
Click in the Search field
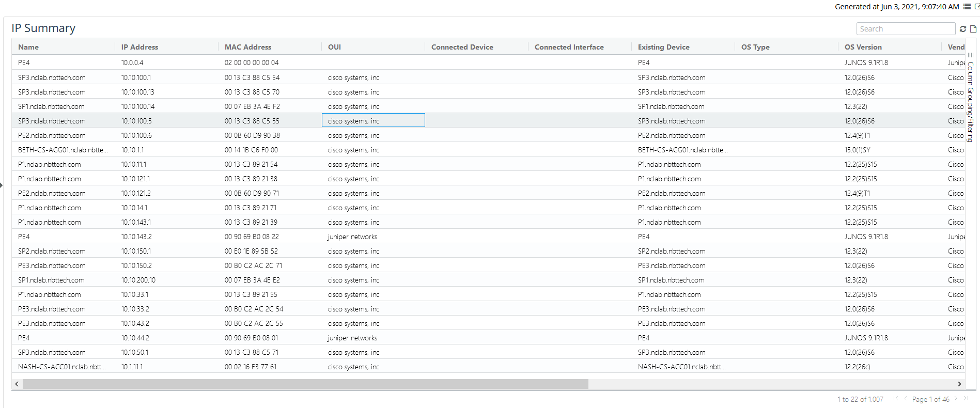point(905,29)
